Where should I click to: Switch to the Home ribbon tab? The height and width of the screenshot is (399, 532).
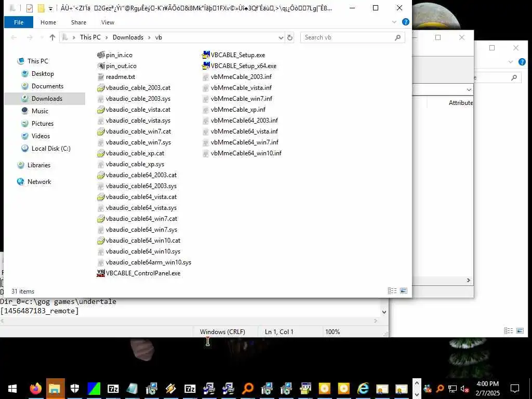[x=48, y=22]
